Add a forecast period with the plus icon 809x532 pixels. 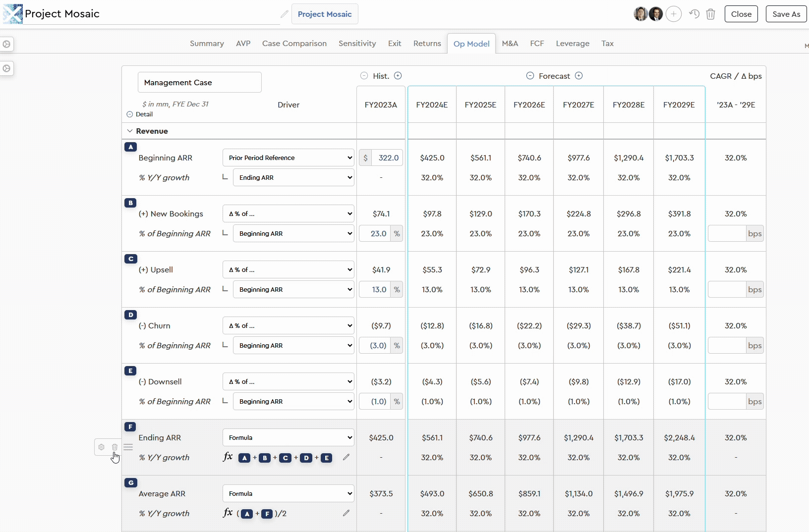pyautogui.click(x=579, y=75)
